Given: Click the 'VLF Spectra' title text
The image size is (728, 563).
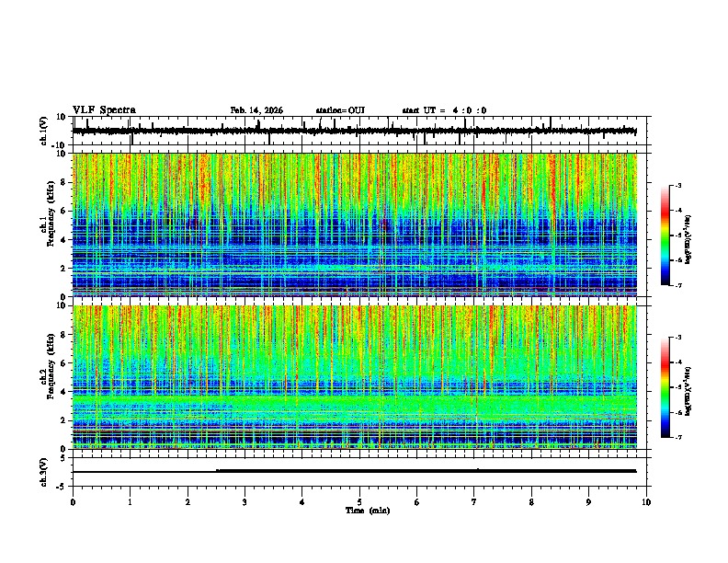Looking at the screenshot, I should [104, 110].
